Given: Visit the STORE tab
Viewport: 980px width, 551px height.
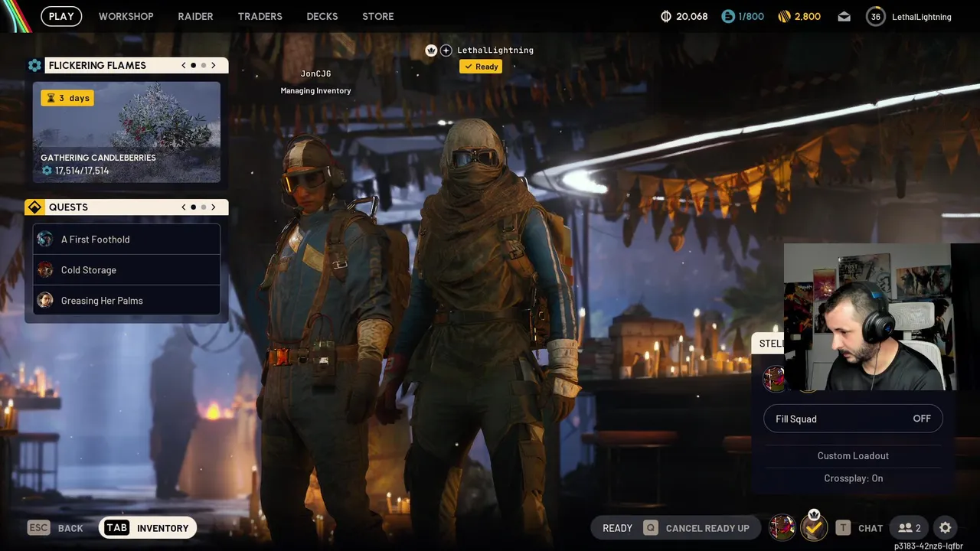Looking at the screenshot, I should 377,16.
